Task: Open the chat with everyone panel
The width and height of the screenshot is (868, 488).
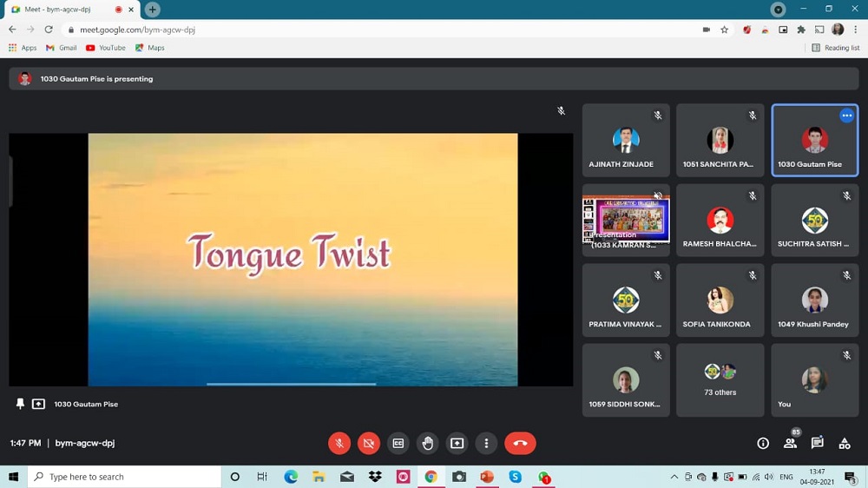Action: (817, 443)
